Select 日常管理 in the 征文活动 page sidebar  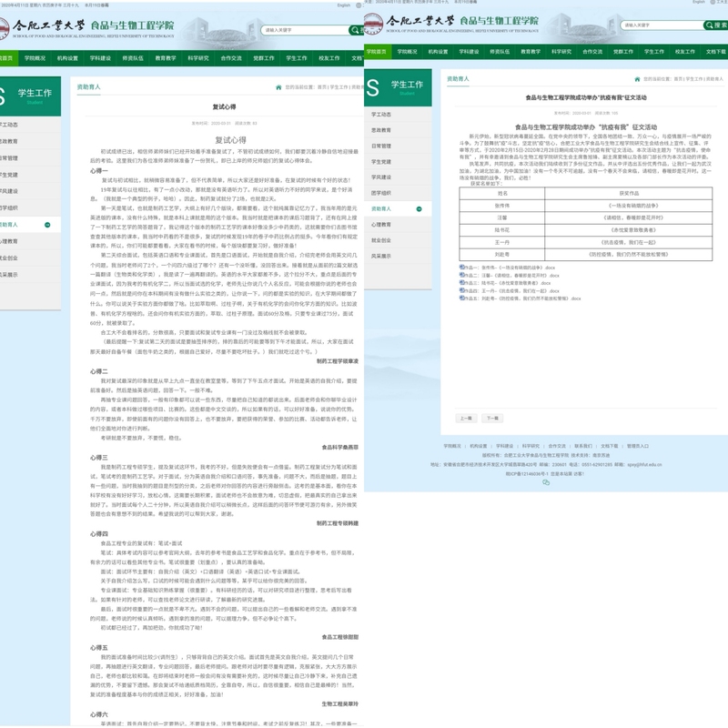(x=381, y=146)
